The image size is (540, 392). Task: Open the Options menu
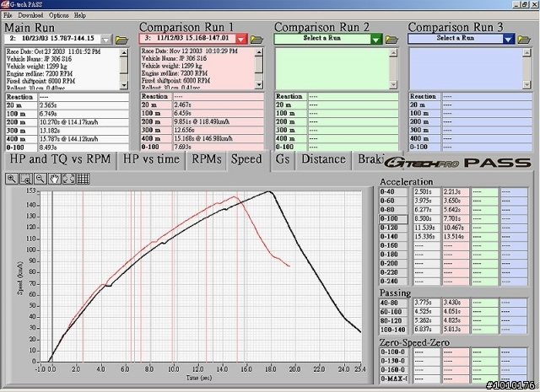[58, 15]
